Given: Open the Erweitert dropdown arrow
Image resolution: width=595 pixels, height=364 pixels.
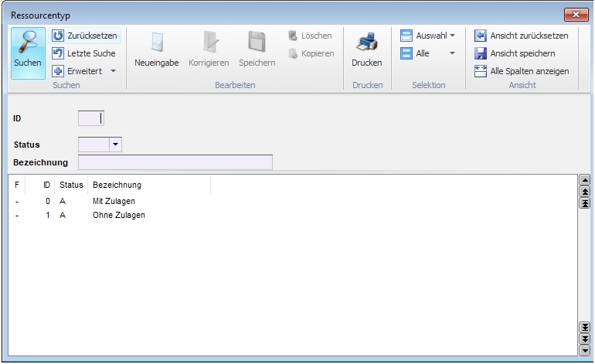Looking at the screenshot, I should (x=113, y=71).
